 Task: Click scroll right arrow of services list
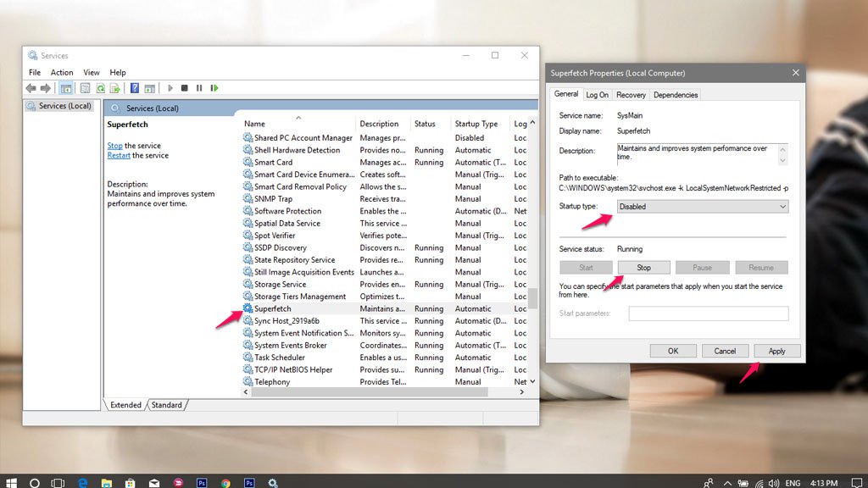[521, 391]
